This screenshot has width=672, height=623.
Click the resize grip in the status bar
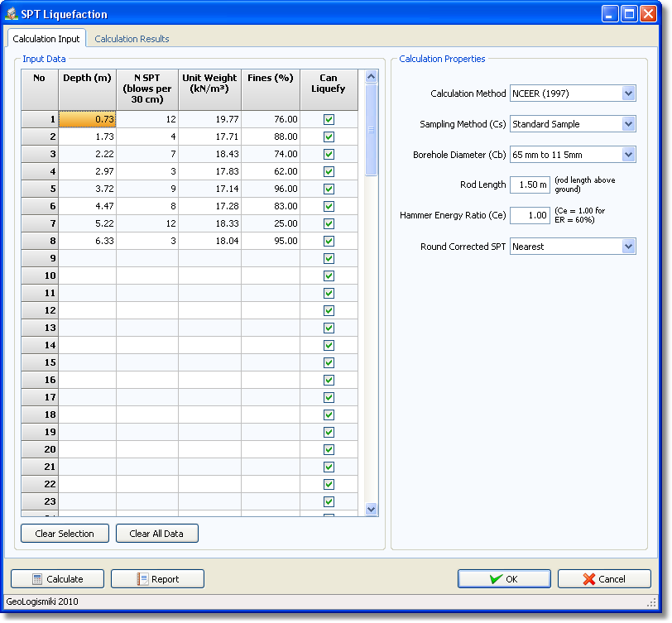click(x=650, y=602)
